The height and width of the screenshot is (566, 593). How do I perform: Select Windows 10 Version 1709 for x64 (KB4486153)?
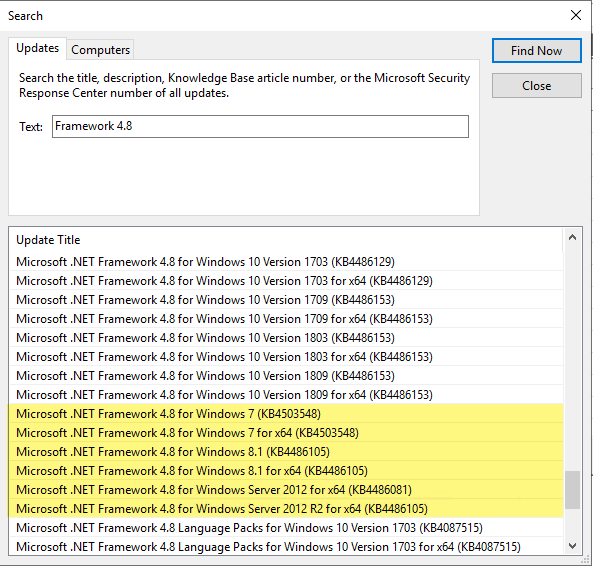click(x=286, y=319)
